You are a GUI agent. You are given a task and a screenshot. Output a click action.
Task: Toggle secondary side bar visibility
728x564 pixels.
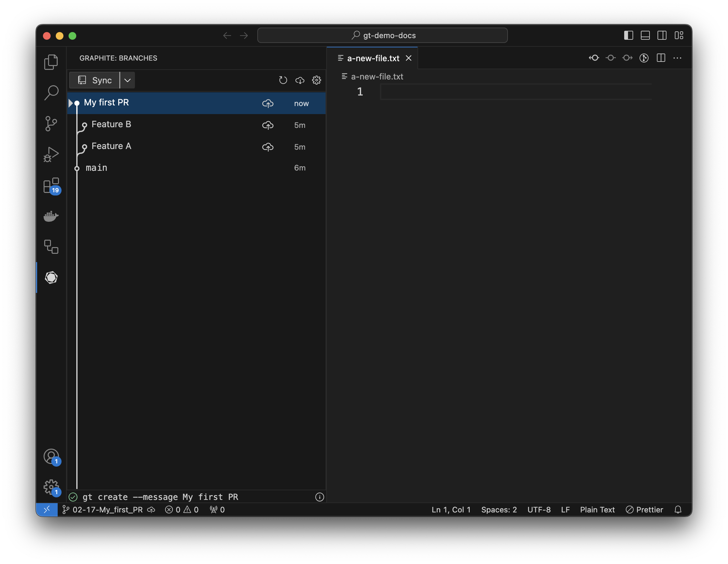(x=662, y=35)
